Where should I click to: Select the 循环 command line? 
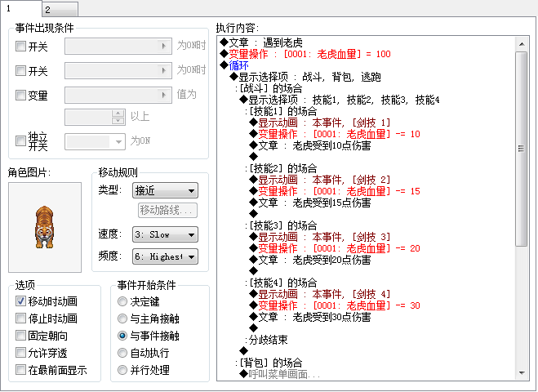click(234, 65)
